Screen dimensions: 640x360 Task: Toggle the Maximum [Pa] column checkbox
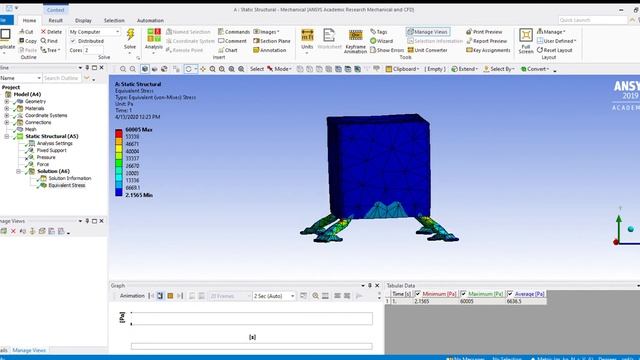463,294
